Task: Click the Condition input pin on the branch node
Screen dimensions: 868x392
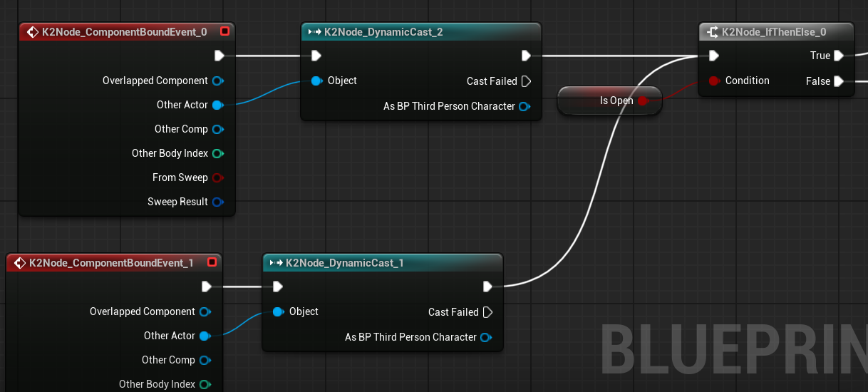Action: click(x=714, y=81)
